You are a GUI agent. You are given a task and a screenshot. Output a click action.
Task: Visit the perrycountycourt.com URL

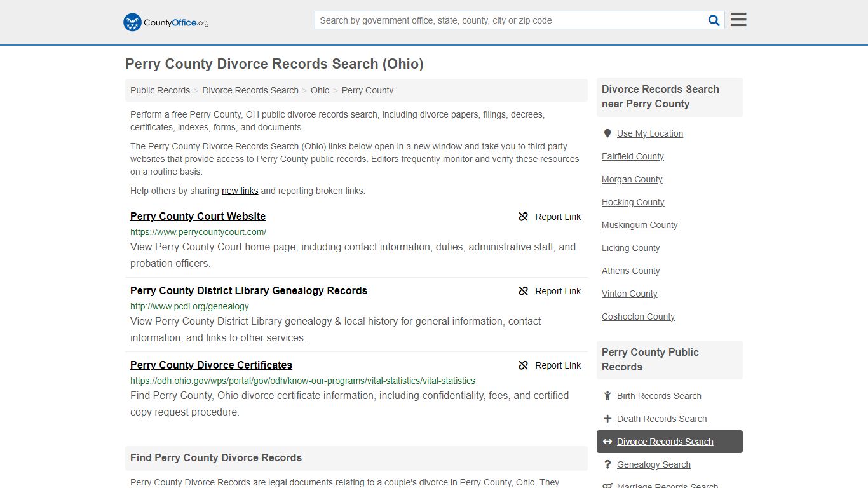198,232
